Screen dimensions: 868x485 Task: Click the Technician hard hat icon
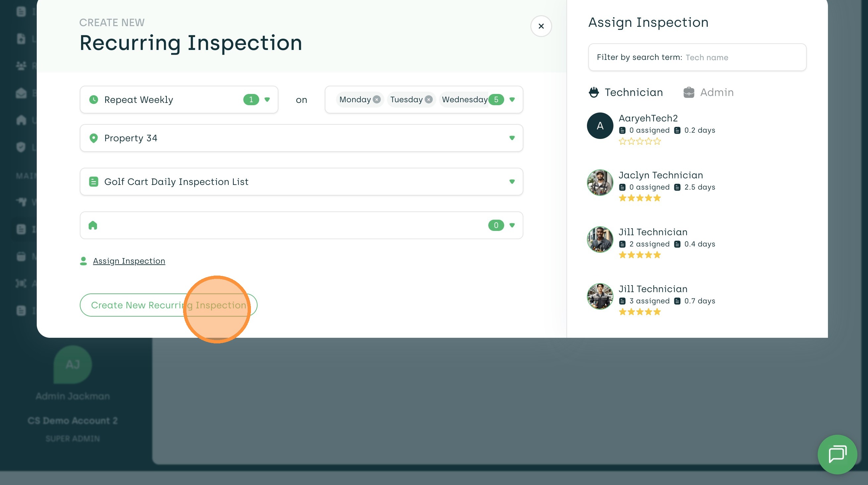[x=594, y=92]
